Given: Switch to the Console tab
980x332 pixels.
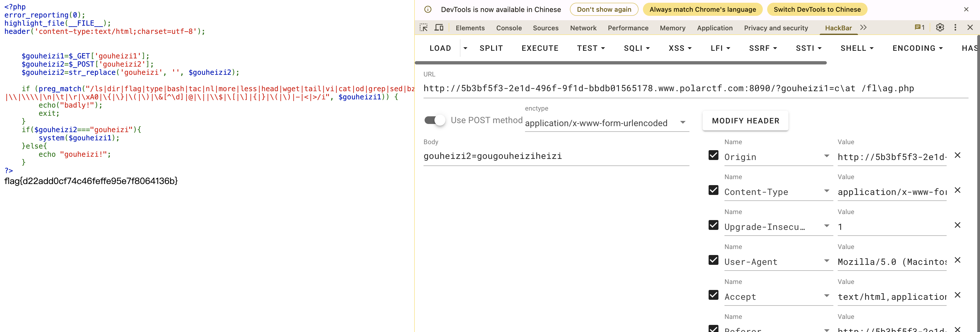Looking at the screenshot, I should tap(509, 28).
